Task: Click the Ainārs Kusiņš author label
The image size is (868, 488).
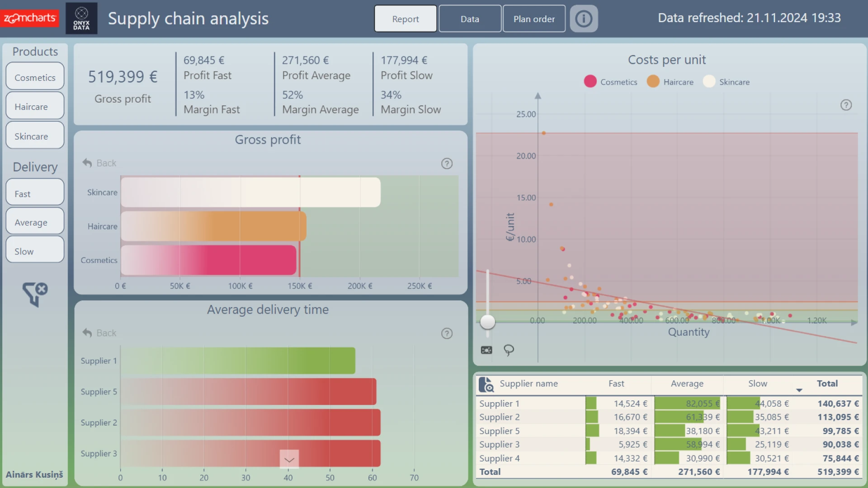Action: (x=34, y=474)
